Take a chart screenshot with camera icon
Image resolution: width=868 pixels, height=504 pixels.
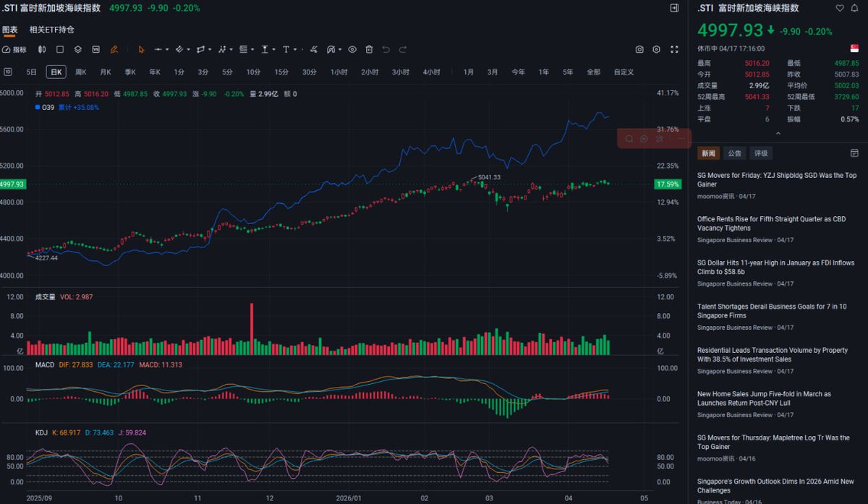[639, 49]
